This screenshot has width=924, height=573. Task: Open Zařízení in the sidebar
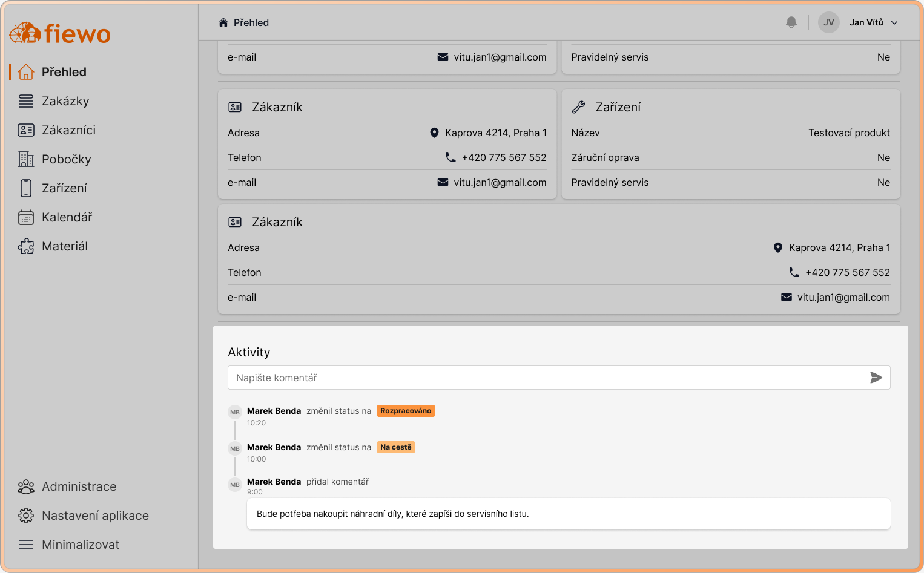[64, 188]
